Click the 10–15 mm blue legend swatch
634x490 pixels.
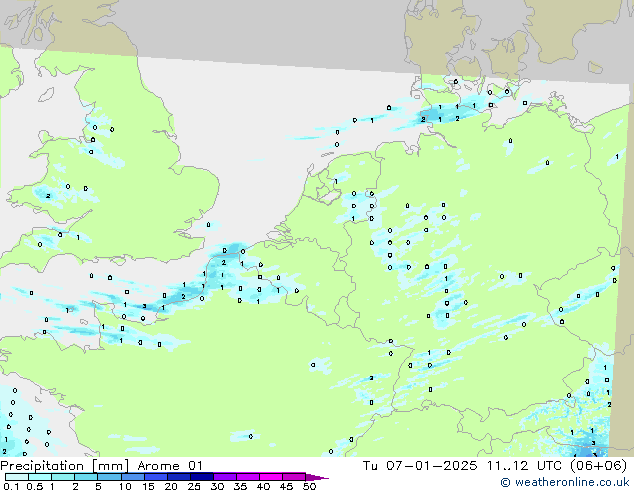[x=132, y=477]
